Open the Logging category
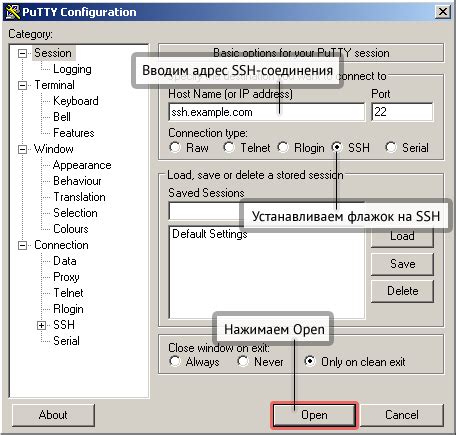 pyautogui.click(x=72, y=69)
